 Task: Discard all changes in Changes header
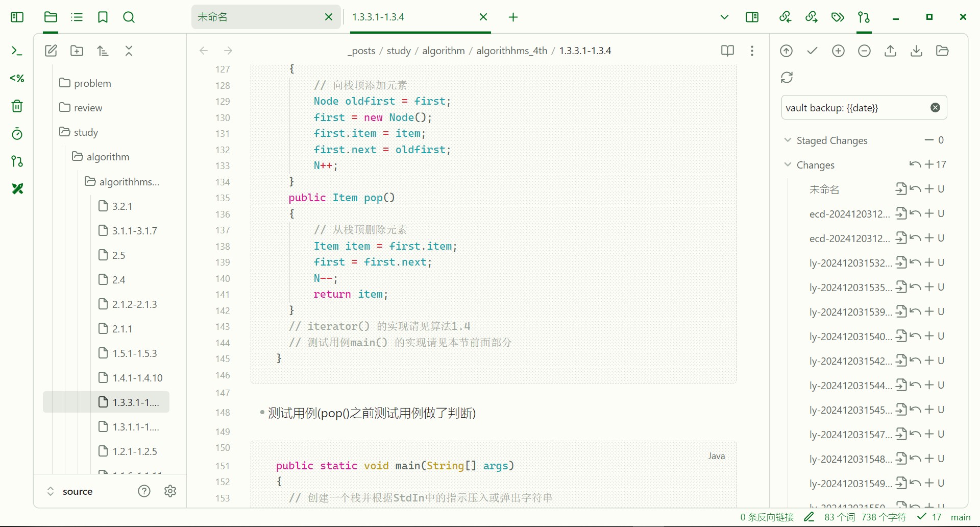coord(916,164)
